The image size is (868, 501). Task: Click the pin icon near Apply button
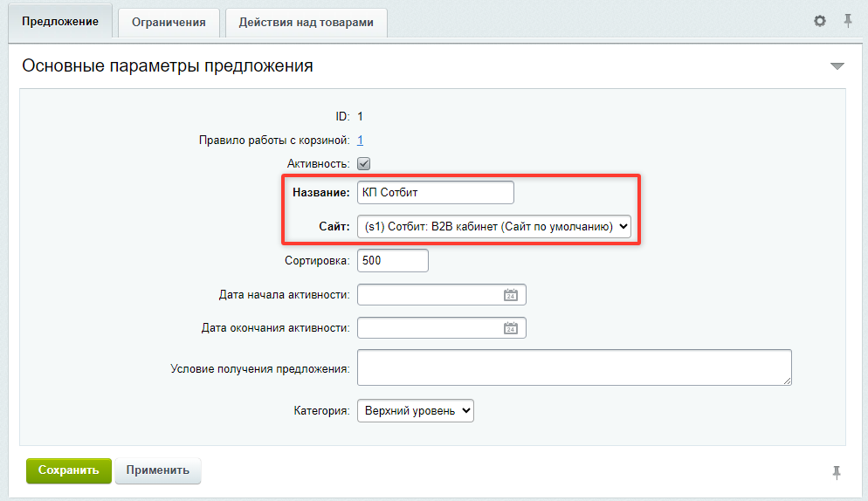pos(837,472)
